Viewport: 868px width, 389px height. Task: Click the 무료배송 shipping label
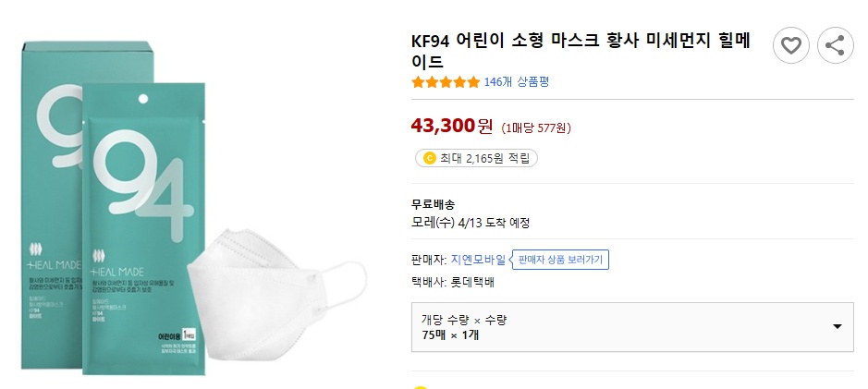click(x=433, y=204)
